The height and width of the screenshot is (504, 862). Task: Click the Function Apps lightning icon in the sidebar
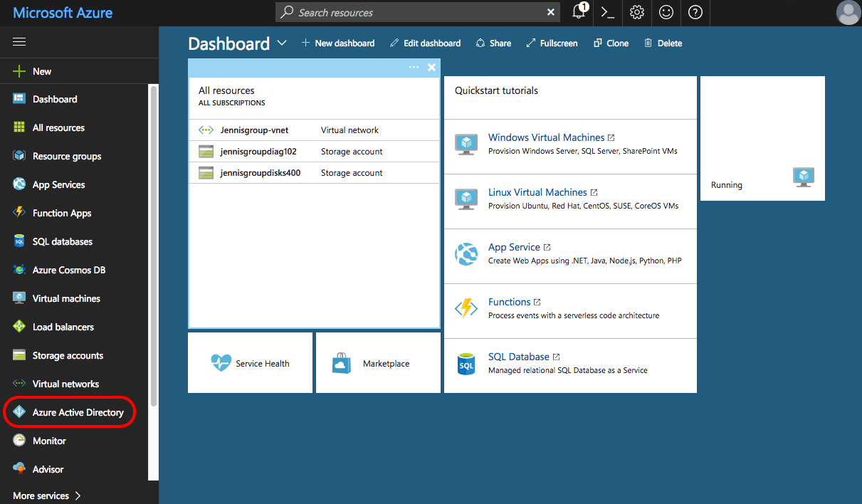point(19,213)
